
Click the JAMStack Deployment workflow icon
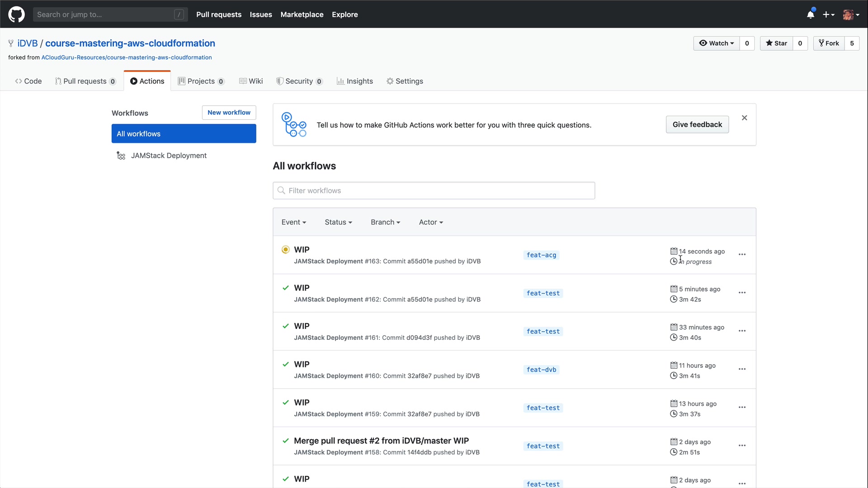121,155
